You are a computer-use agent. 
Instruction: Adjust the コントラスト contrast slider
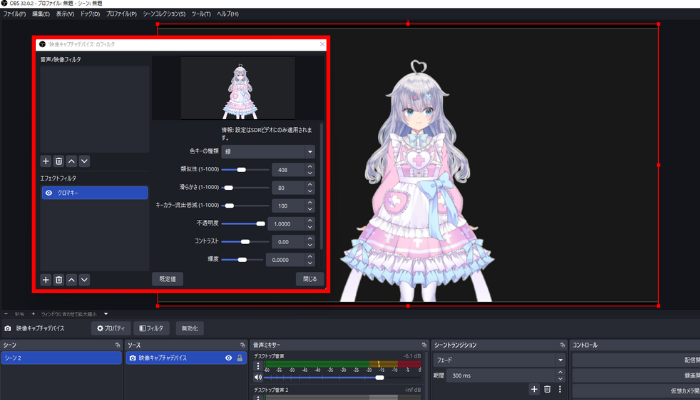[x=245, y=242]
